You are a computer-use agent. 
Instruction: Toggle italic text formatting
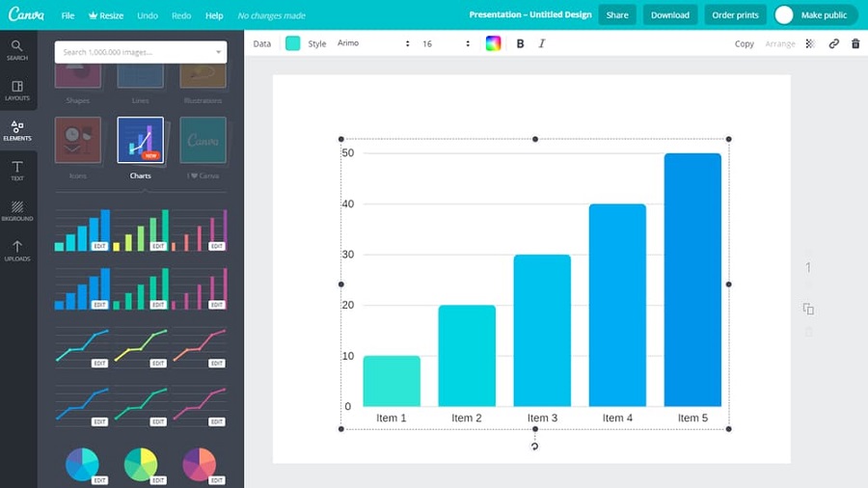542,43
